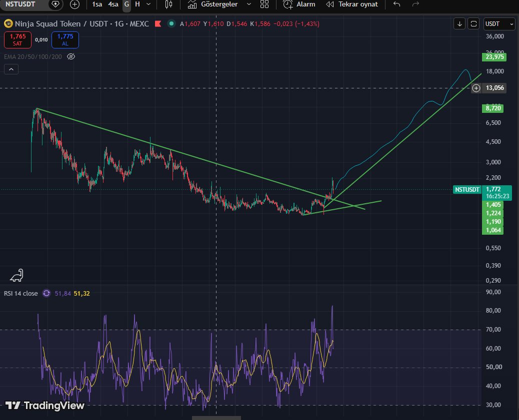The image size is (519, 420).
Task: Click the 8,720 green price label
Action: click(x=492, y=108)
